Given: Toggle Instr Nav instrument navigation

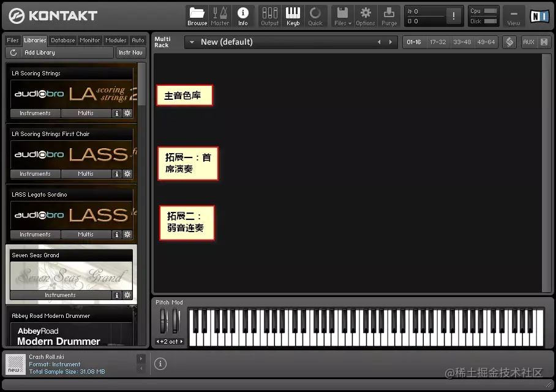Looking at the screenshot, I should coord(130,52).
